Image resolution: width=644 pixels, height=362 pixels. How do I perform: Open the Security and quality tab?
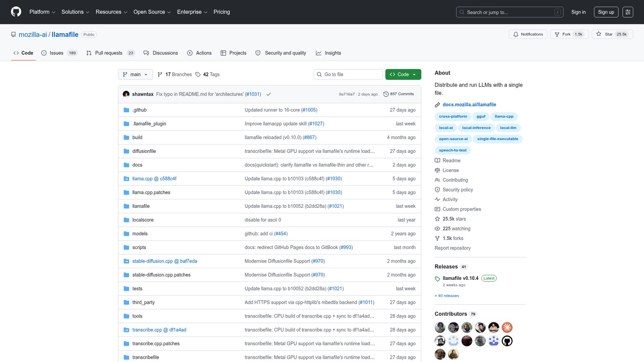point(281,53)
